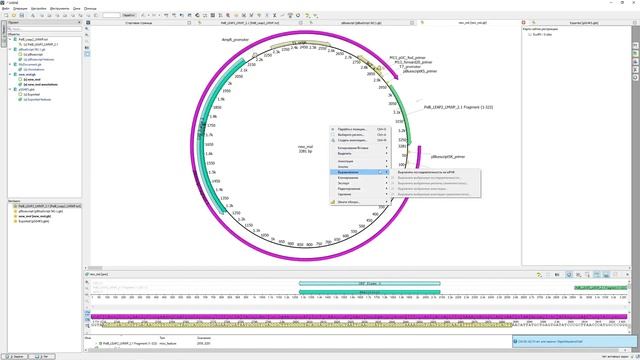Open the Копирование/Вставка submenu
This screenshot has width=640, height=360.
pos(360,148)
